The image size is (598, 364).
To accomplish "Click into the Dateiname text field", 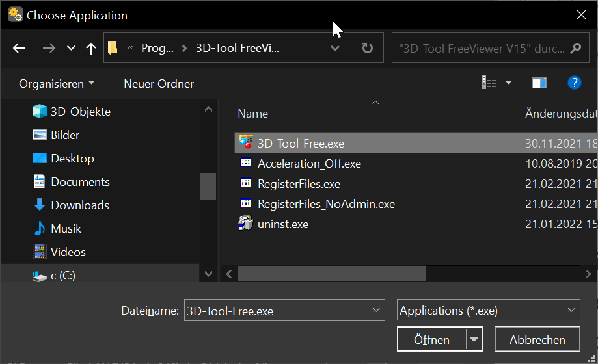I will pos(277,311).
